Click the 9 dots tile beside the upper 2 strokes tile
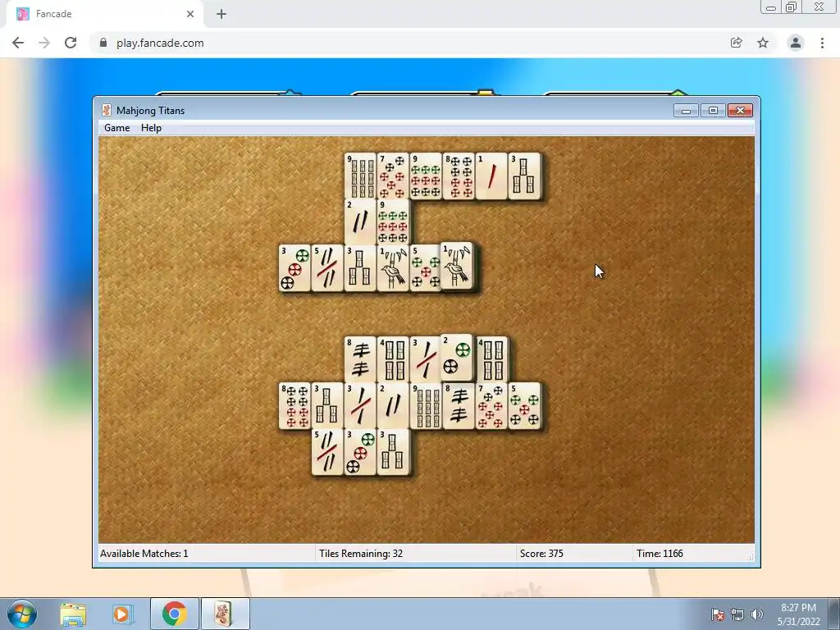 point(393,221)
